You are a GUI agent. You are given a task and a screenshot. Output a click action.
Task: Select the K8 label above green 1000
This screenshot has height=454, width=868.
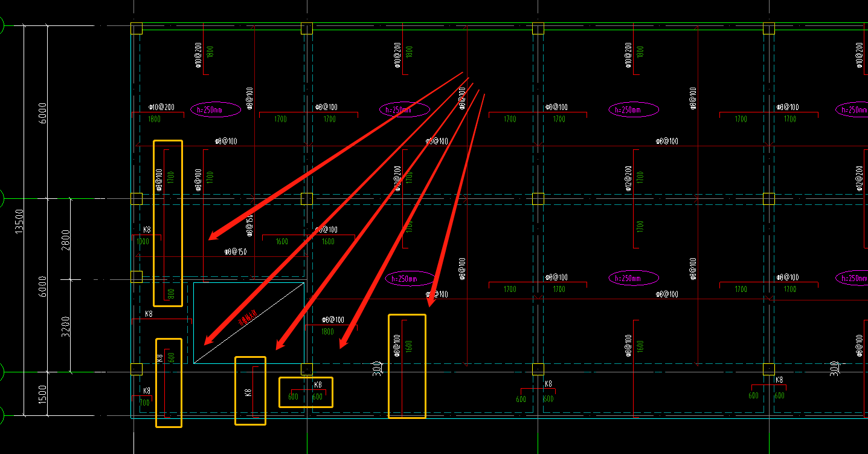[x=147, y=230]
